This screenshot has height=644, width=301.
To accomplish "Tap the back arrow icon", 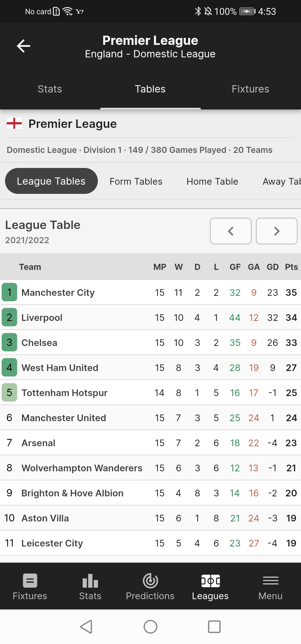I will click(23, 46).
